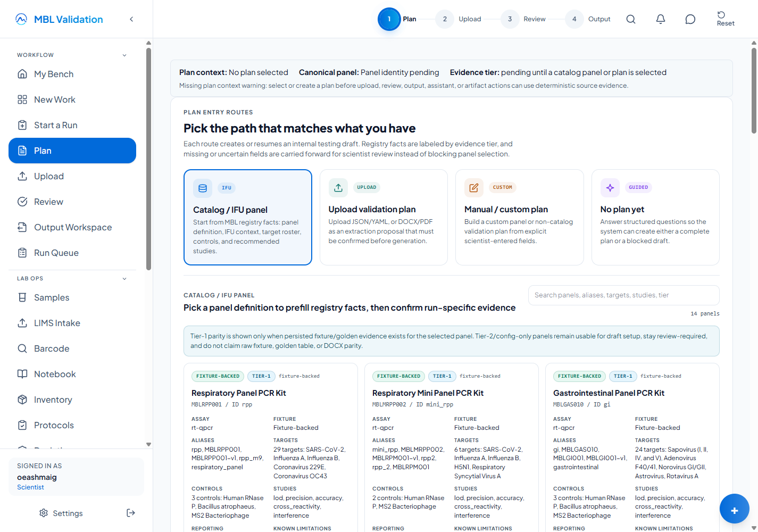
Task: Click the 'MBLRPP001 / ID rpp' text
Action: click(x=222, y=404)
